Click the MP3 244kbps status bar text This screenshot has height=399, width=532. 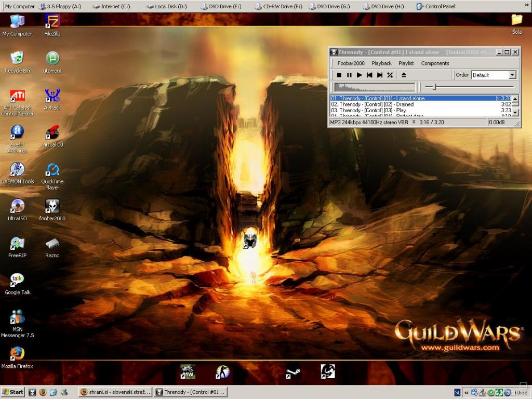[x=369, y=122]
